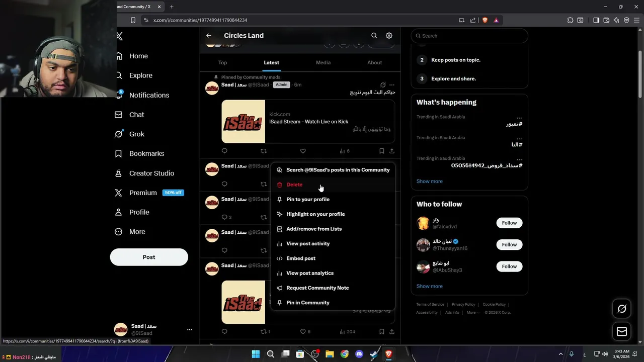Switch to the Top tab
Screen dimensions: 644x362
pos(223,62)
